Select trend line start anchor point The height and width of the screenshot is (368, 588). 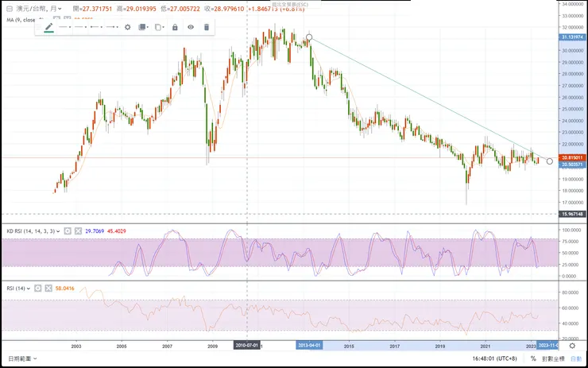pos(309,37)
